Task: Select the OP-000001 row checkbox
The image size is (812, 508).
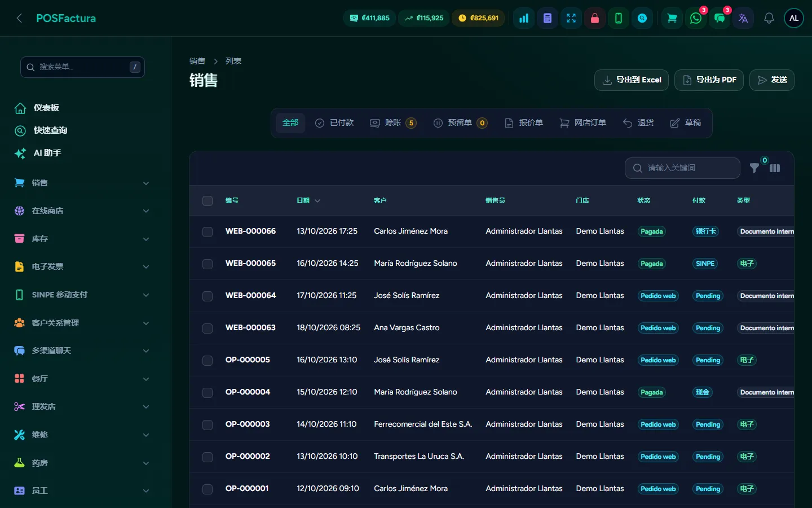Action: click(208, 489)
